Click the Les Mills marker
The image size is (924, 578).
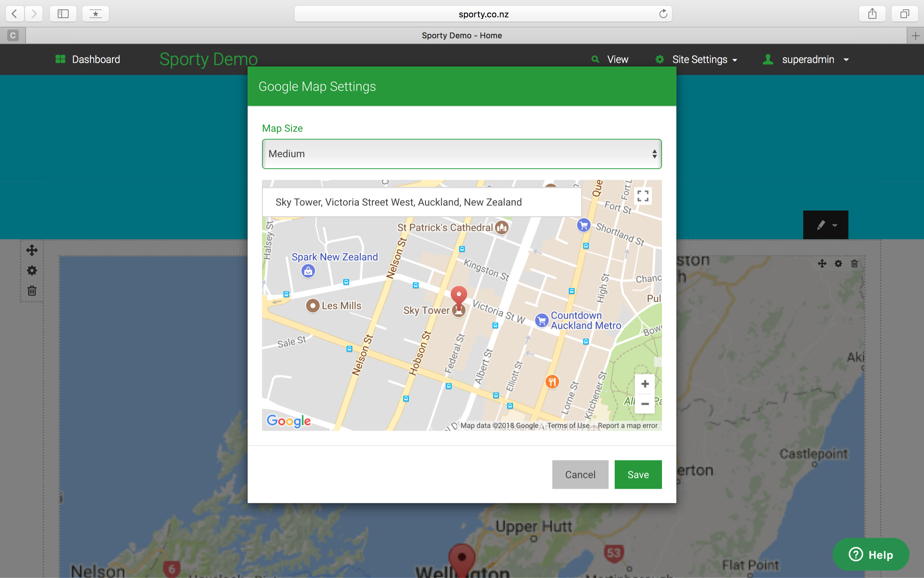[x=313, y=306]
